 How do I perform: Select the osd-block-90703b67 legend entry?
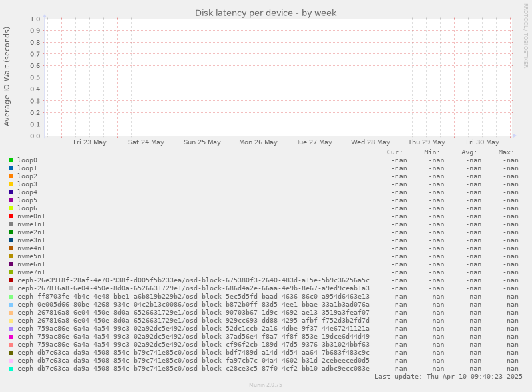coord(194,313)
